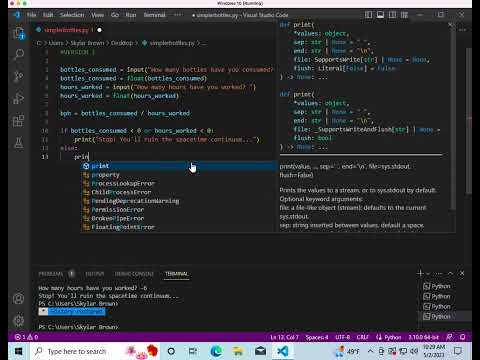The height and width of the screenshot is (360, 480).
Task: Open terminal panel more actions ellipsis
Action: coord(439,273)
